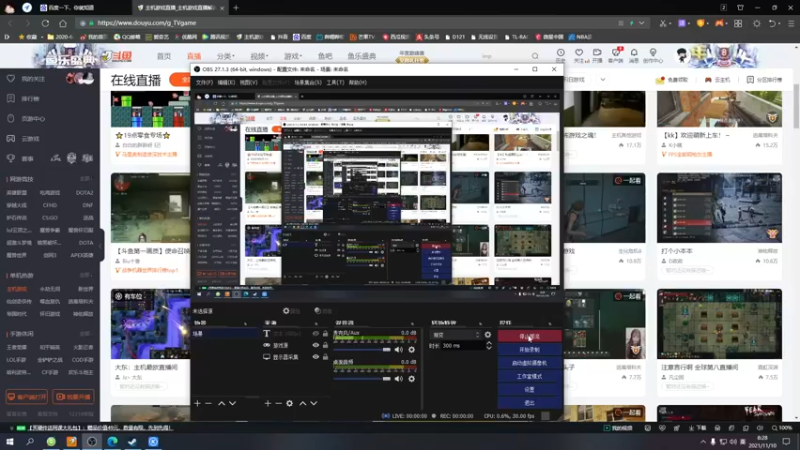
Task: Toggle lock on the text source
Action: (325, 333)
